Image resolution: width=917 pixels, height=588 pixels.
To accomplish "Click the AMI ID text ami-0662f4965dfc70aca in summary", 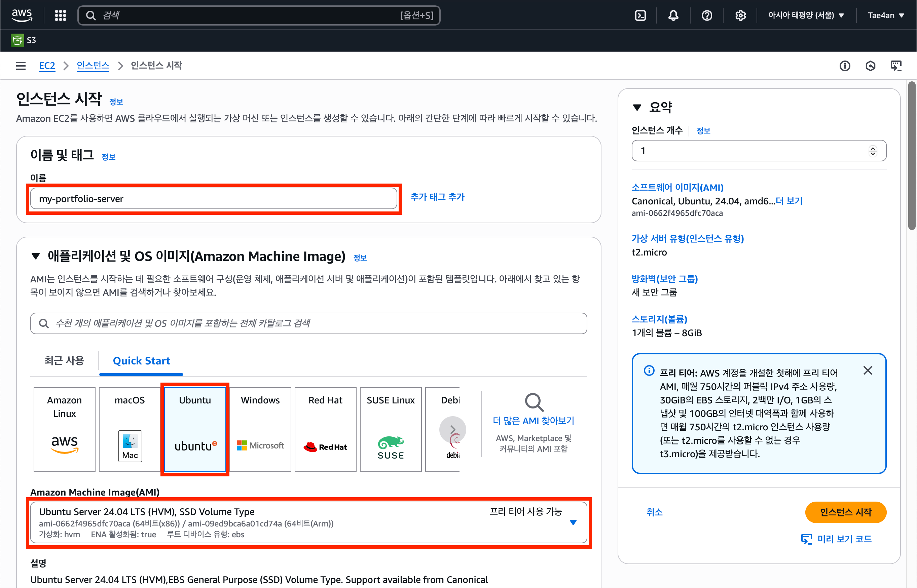I will tap(677, 213).
